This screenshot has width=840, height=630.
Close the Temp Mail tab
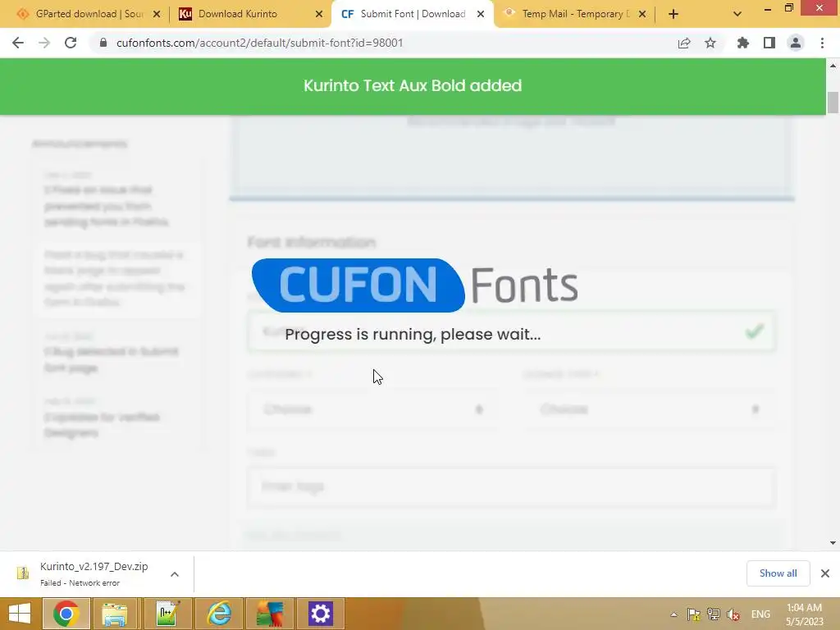click(x=642, y=15)
